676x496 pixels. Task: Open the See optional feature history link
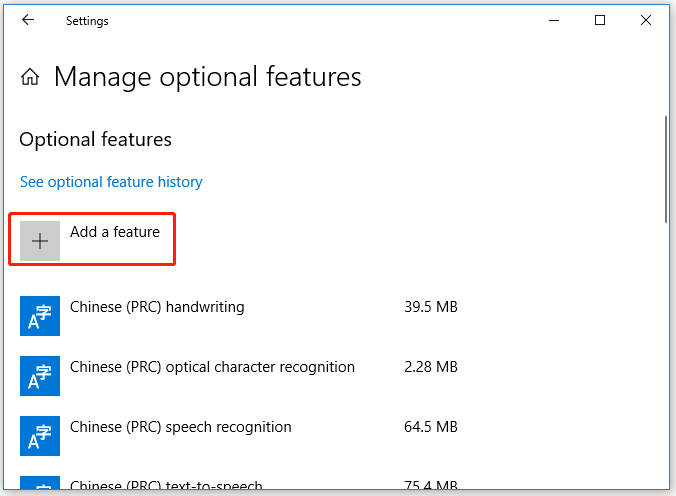coord(111,182)
